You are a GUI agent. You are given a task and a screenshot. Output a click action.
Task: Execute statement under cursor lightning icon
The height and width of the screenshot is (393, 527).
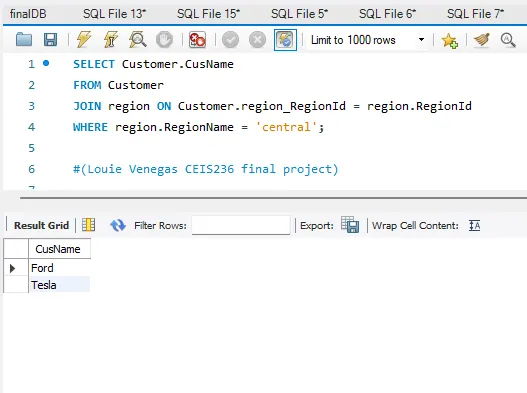[111, 40]
